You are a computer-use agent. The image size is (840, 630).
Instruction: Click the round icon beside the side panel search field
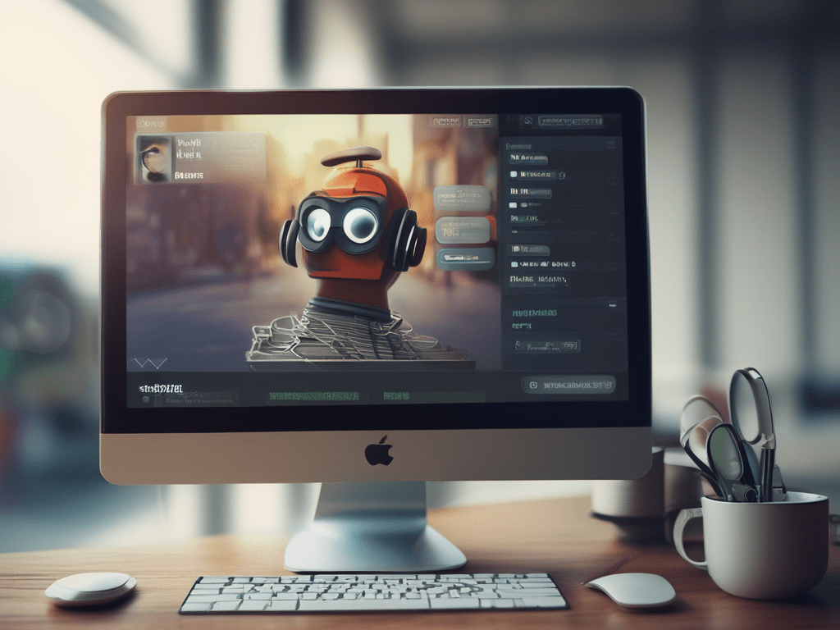[x=527, y=121]
